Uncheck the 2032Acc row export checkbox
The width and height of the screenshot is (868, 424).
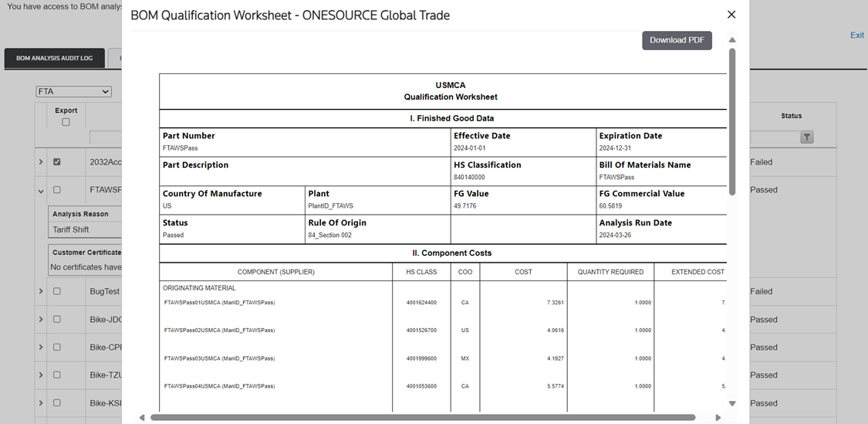56,162
